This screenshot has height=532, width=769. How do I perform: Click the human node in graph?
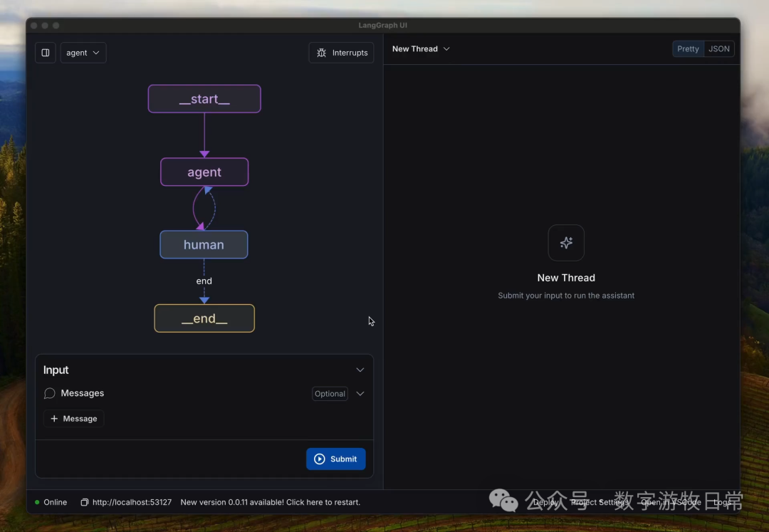pos(204,245)
